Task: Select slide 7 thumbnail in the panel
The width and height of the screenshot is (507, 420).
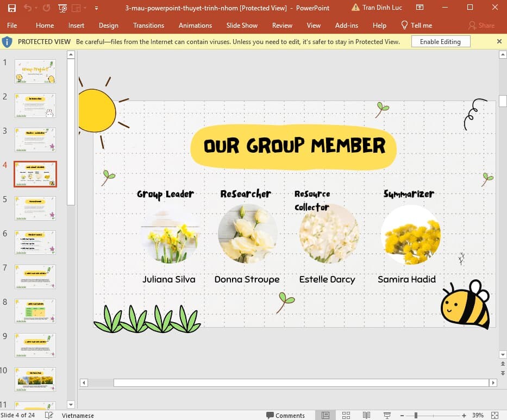Action: 35,277
